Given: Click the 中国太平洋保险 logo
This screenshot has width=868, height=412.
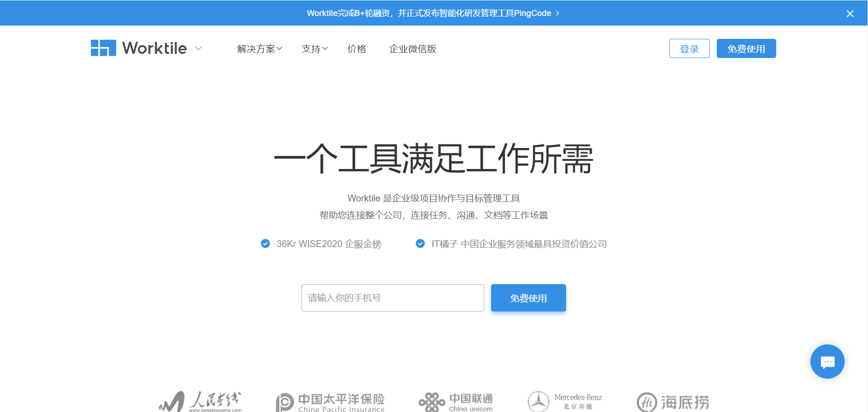Looking at the screenshot, I should 330,402.
